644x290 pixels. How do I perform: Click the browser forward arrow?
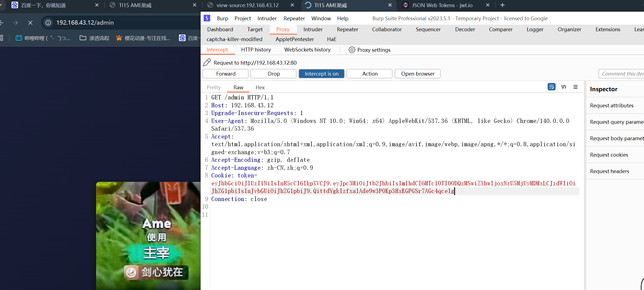(16, 23)
